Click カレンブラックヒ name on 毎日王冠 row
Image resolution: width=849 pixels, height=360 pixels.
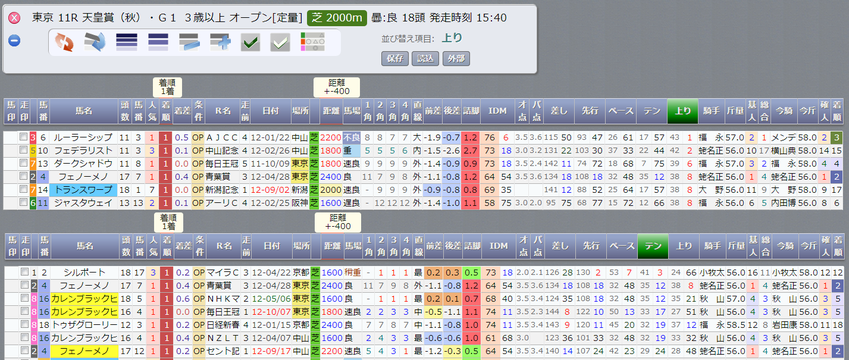click(83, 311)
